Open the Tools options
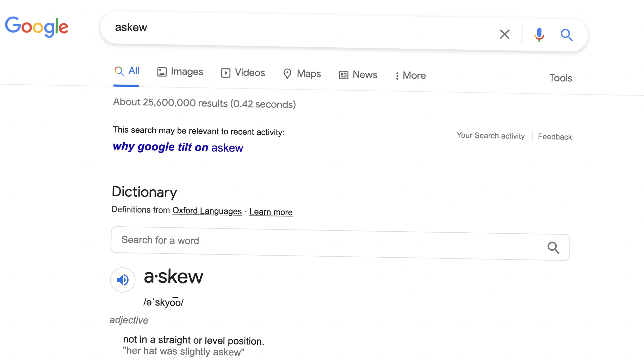Viewport: 644px width, 361px height. coord(560,78)
